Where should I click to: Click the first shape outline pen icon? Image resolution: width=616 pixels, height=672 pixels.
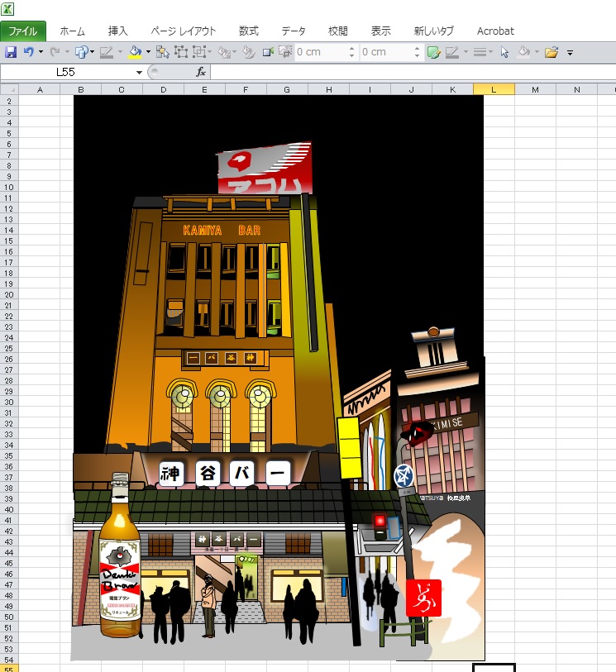coord(107,52)
